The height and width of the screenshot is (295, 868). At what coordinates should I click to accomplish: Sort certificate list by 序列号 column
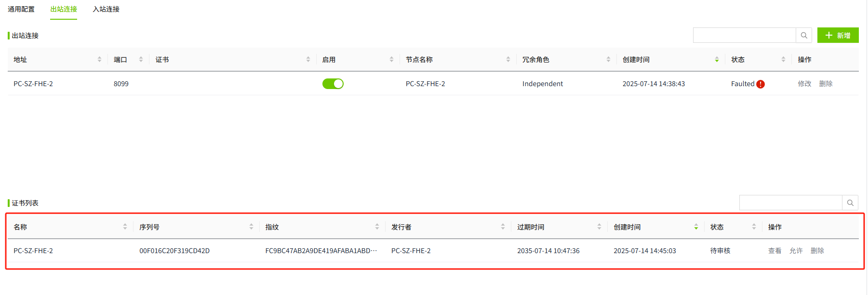point(251,227)
